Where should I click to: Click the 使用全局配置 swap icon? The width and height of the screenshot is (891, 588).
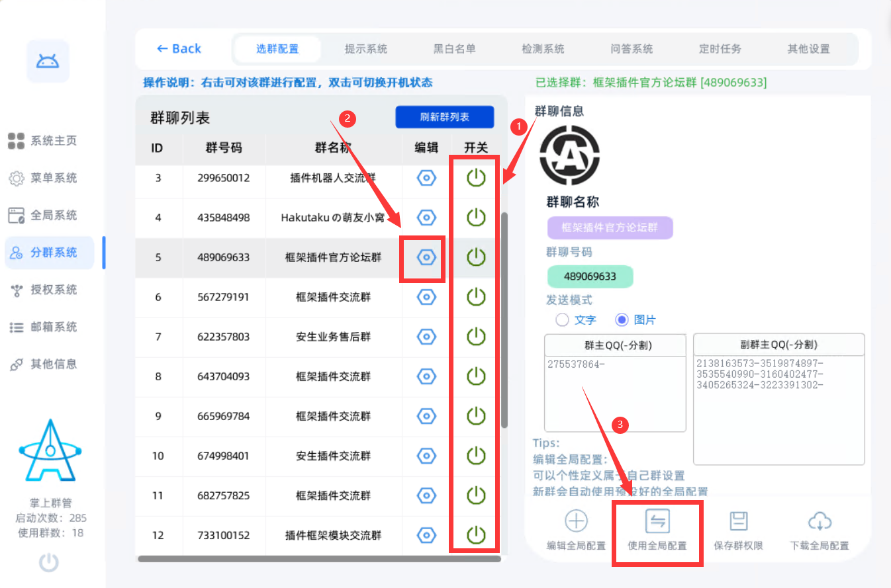(657, 521)
